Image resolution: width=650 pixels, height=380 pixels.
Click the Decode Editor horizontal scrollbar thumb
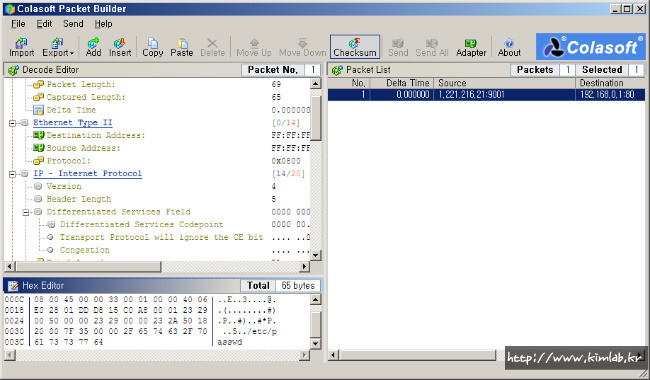tap(88, 266)
